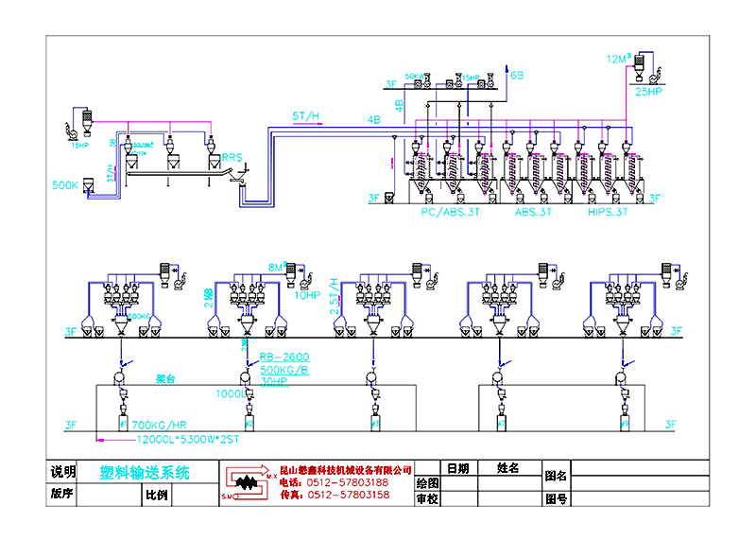756x540 pixels.
Task: Click the 电话 phone number text
Action: (334, 482)
